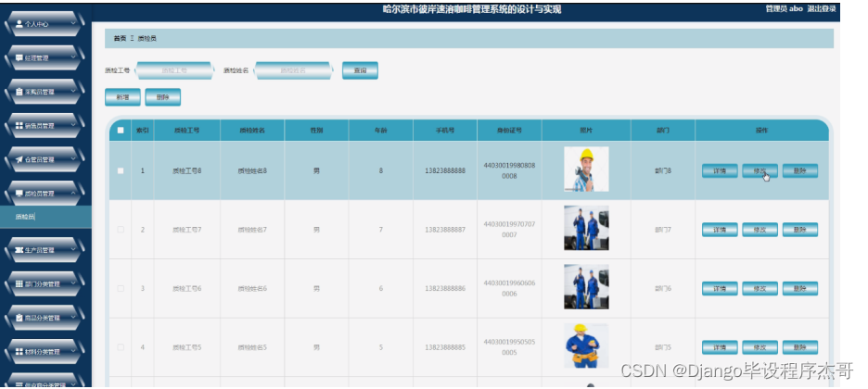
Task: Click 退出登录 to log out
Action: pyautogui.click(x=822, y=9)
